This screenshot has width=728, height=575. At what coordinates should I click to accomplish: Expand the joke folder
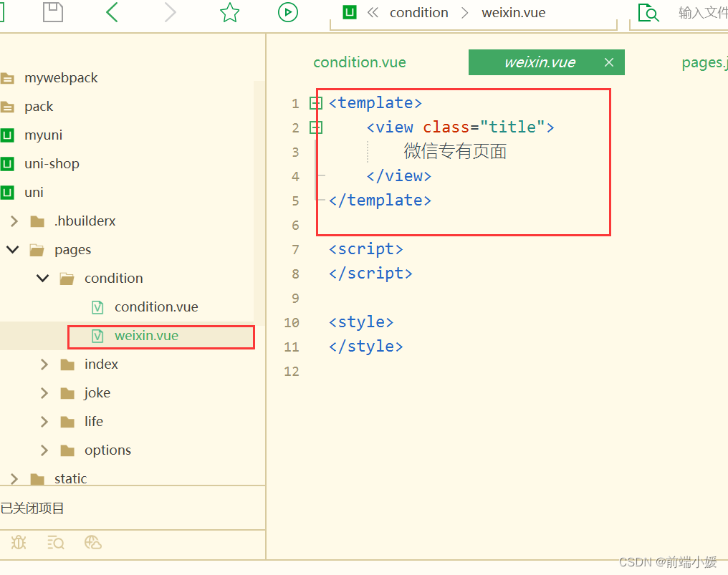tap(44, 393)
